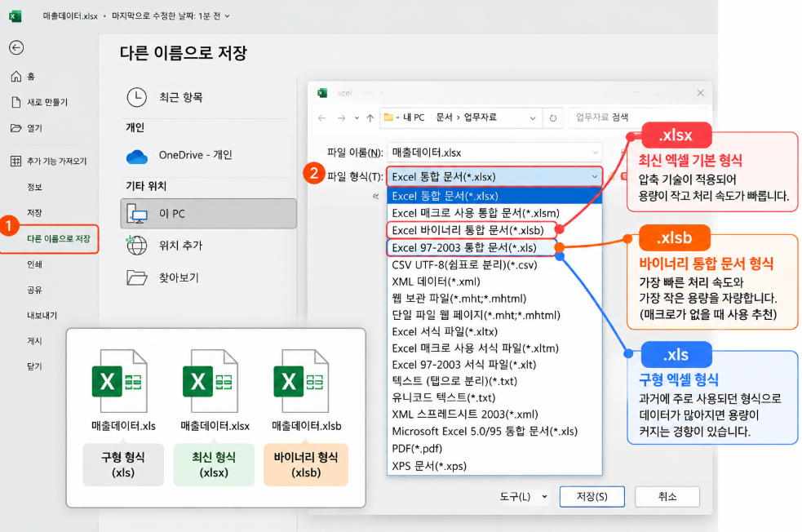The image size is (802, 532).
Task: Expand the last modified date chevron
Action: (x=227, y=16)
